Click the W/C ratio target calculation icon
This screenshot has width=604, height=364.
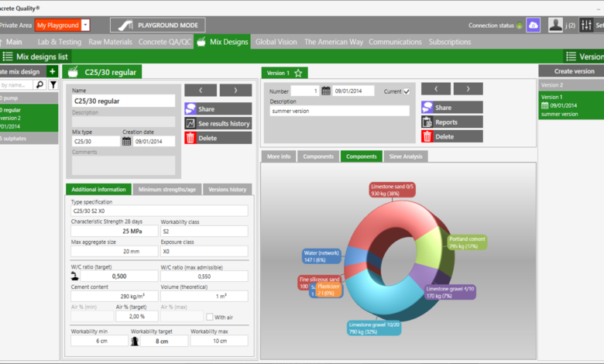[75, 276]
